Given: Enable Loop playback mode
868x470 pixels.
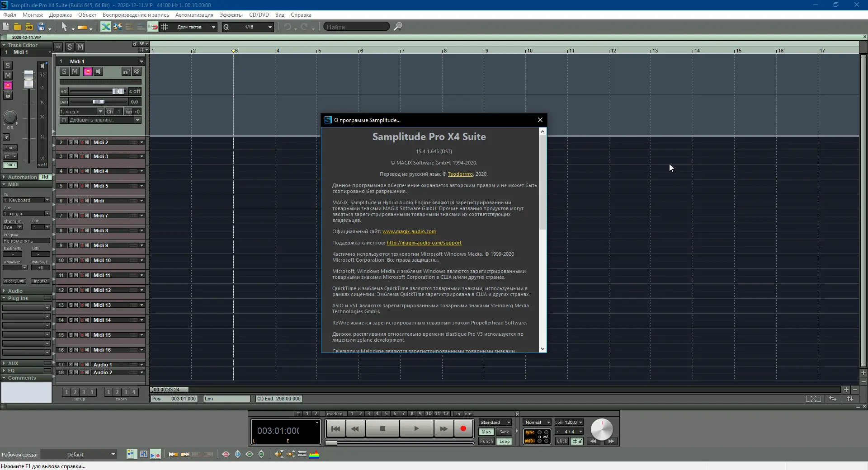Looking at the screenshot, I should 505,442.
